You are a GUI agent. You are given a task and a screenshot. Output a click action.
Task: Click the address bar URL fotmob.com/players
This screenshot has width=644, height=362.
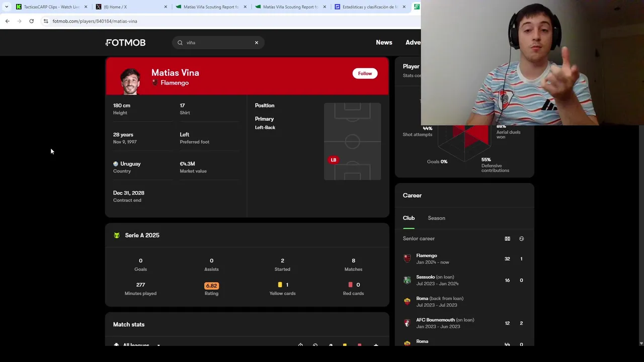click(x=95, y=21)
